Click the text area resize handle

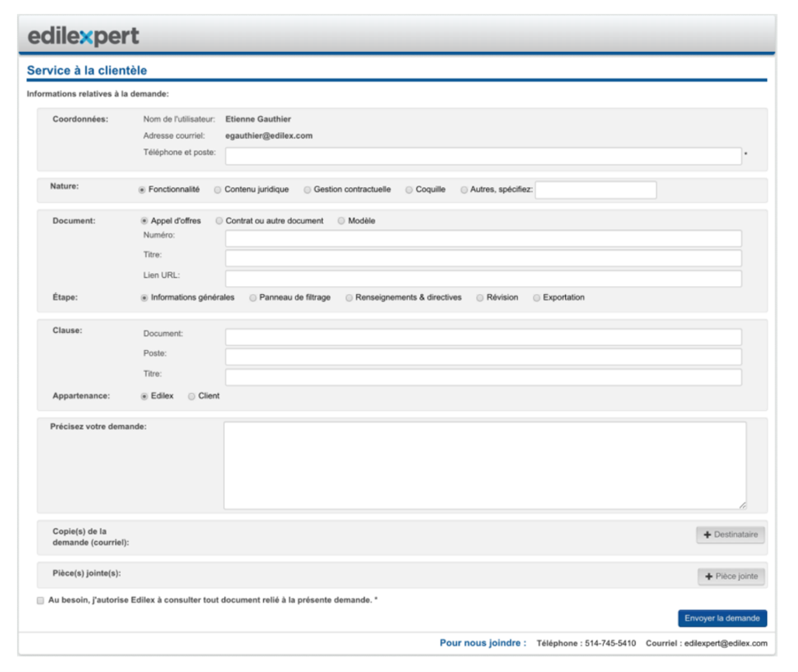pos(742,505)
